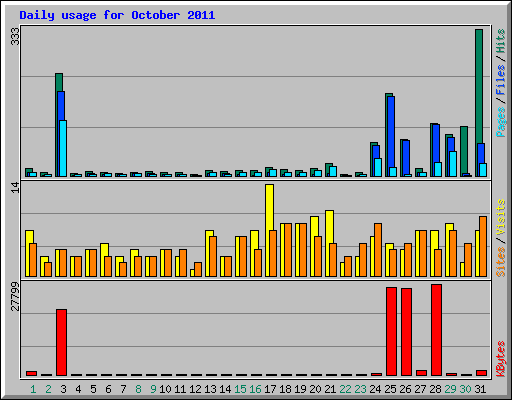Click day 26 on the x-axis
Screen dimensions: 512x400
click(405, 389)
